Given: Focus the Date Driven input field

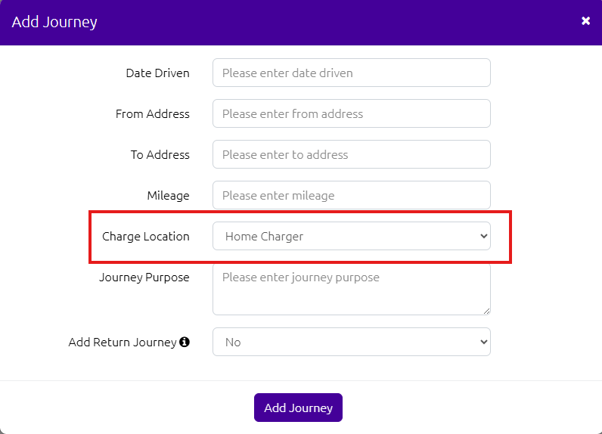Looking at the screenshot, I should 351,73.
